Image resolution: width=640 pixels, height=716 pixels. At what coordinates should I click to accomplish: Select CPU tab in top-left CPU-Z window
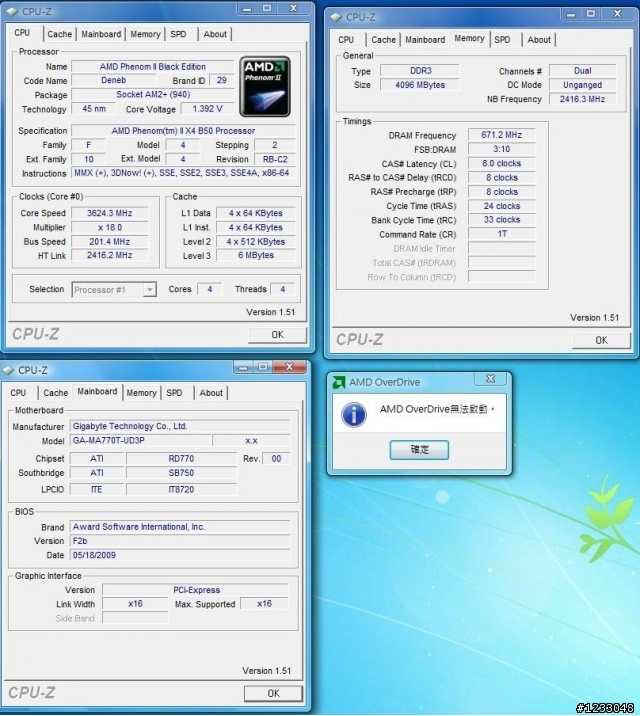click(x=22, y=33)
